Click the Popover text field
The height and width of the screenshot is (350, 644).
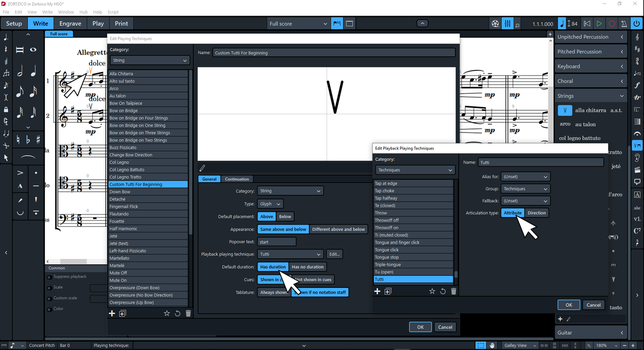click(277, 242)
